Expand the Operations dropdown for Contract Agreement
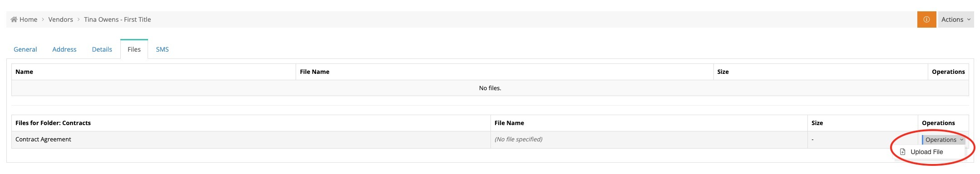The width and height of the screenshot is (980, 174). click(944, 140)
